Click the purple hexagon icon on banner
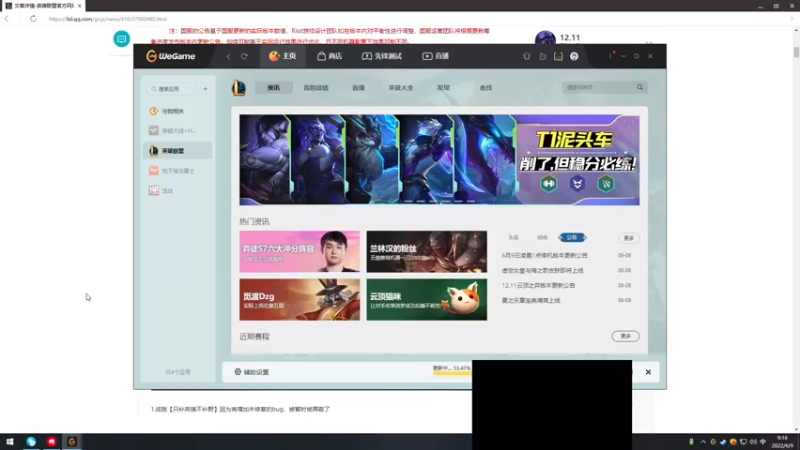 pyautogui.click(x=577, y=184)
